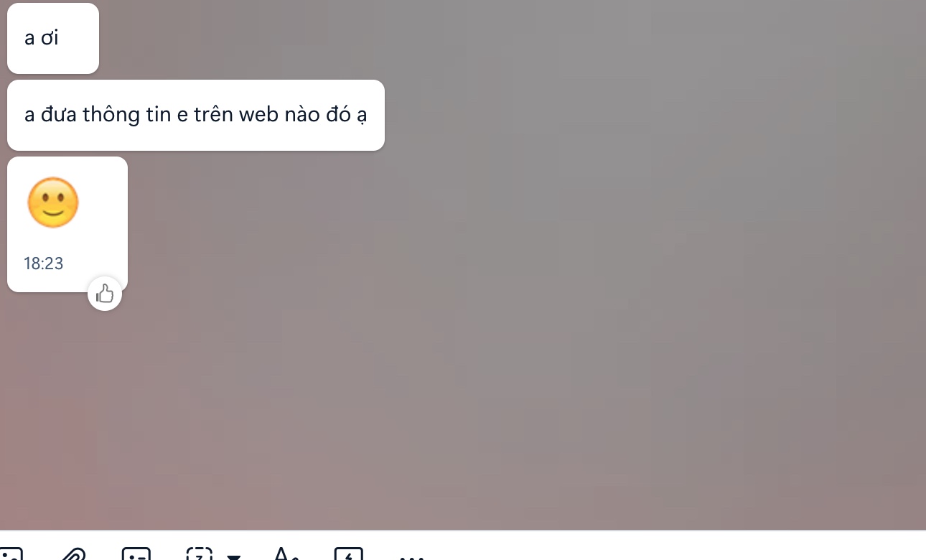The width and height of the screenshot is (926, 560).
Task: Click the word "thông" in the second message
Action: pos(111,114)
